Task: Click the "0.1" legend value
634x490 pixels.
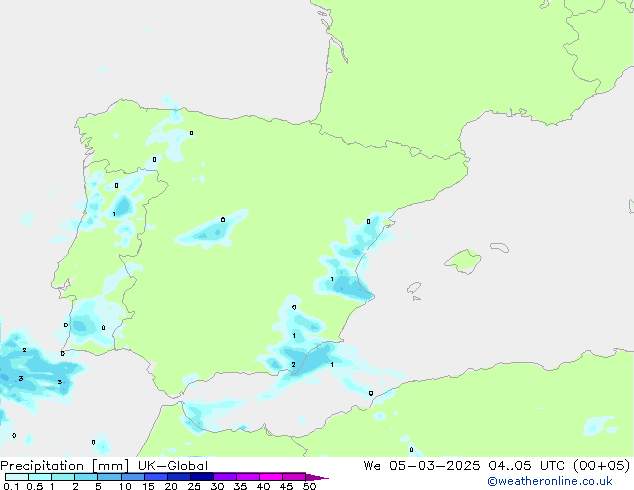Action: [11, 486]
